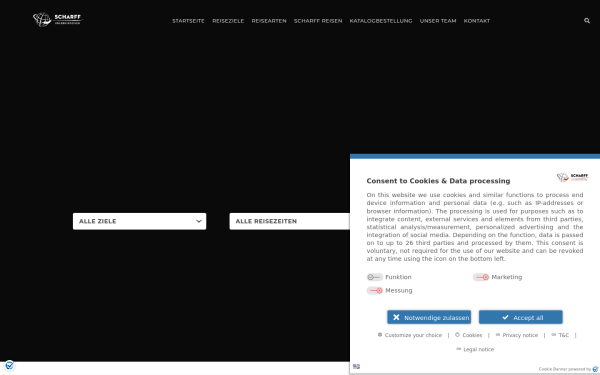This screenshot has width=600, height=375.
Task: Open the Legal notice link
Action: 475,349
